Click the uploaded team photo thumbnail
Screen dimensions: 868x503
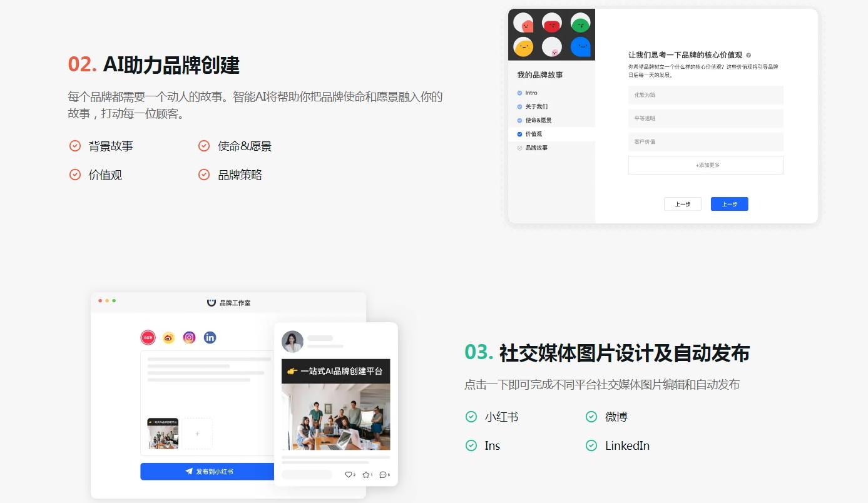pos(163,434)
